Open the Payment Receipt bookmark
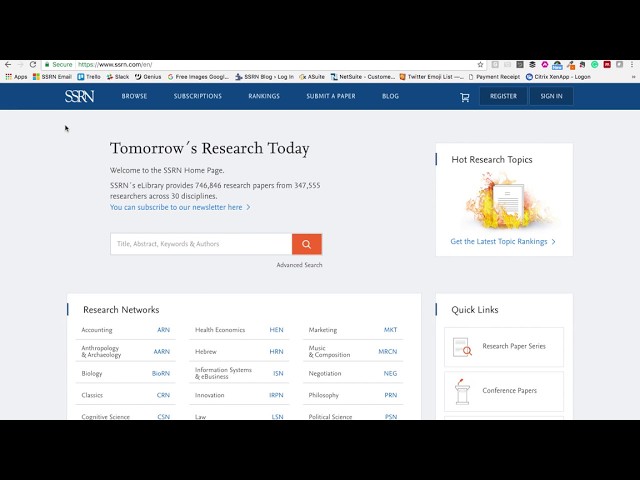Image resolution: width=640 pixels, height=480 pixels. [x=494, y=77]
